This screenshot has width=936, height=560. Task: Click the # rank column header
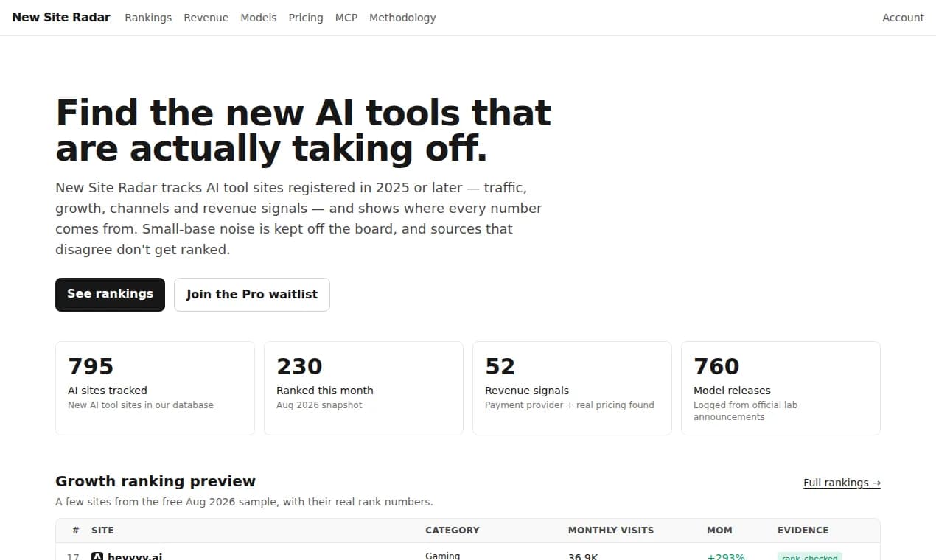coord(76,531)
